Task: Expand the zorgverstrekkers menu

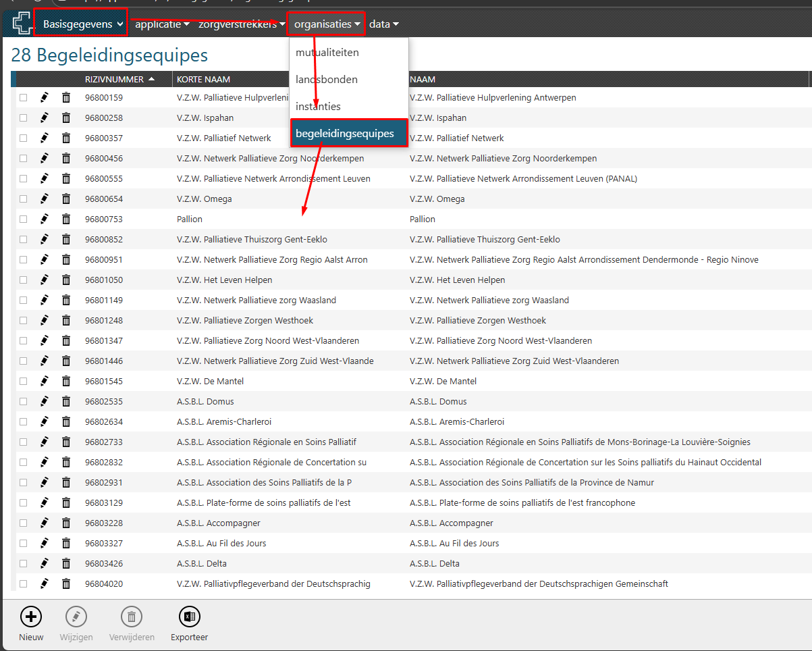Action: coord(242,24)
